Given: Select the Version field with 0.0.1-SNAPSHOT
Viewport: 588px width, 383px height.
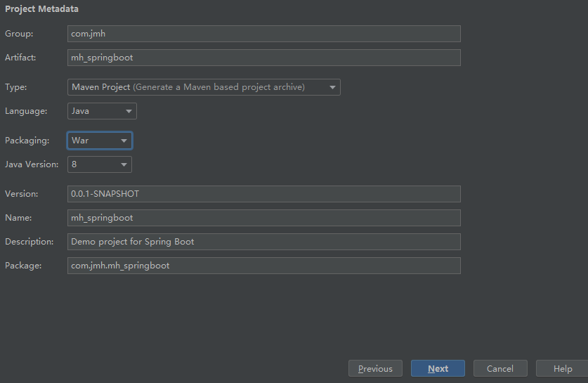Looking at the screenshot, I should click(x=264, y=194).
